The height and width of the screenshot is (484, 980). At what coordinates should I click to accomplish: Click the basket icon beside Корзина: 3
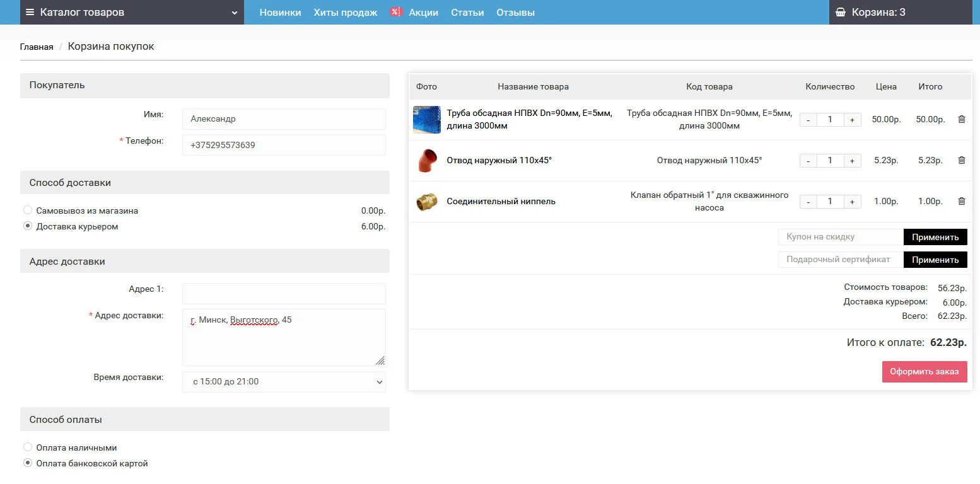[x=840, y=12]
